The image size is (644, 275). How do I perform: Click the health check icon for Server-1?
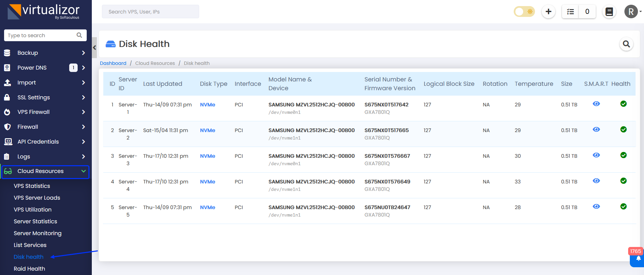tap(623, 104)
